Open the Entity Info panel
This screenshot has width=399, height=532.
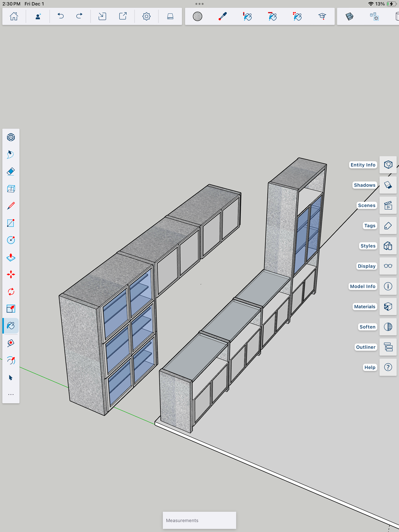[x=388, y=165]
